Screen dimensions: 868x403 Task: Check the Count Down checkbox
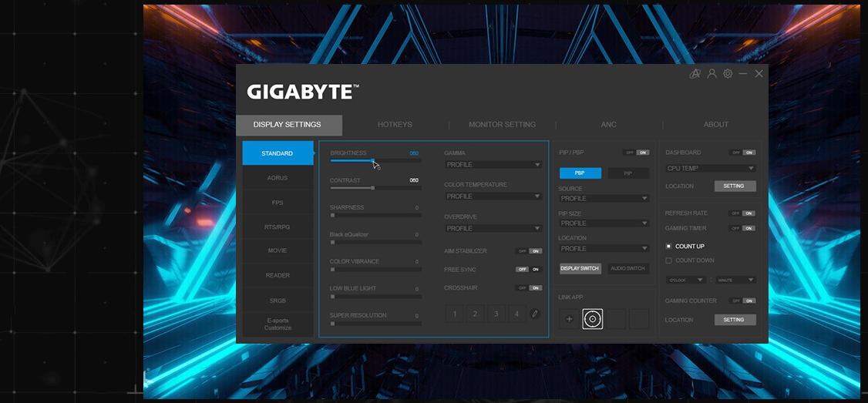pyautogui.click(x=669, y=260)
